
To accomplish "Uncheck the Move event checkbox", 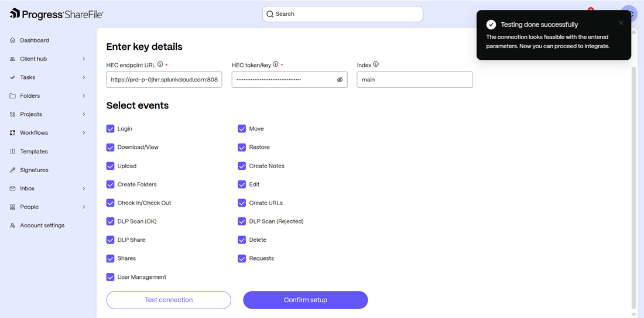I will tap(242, 129).
